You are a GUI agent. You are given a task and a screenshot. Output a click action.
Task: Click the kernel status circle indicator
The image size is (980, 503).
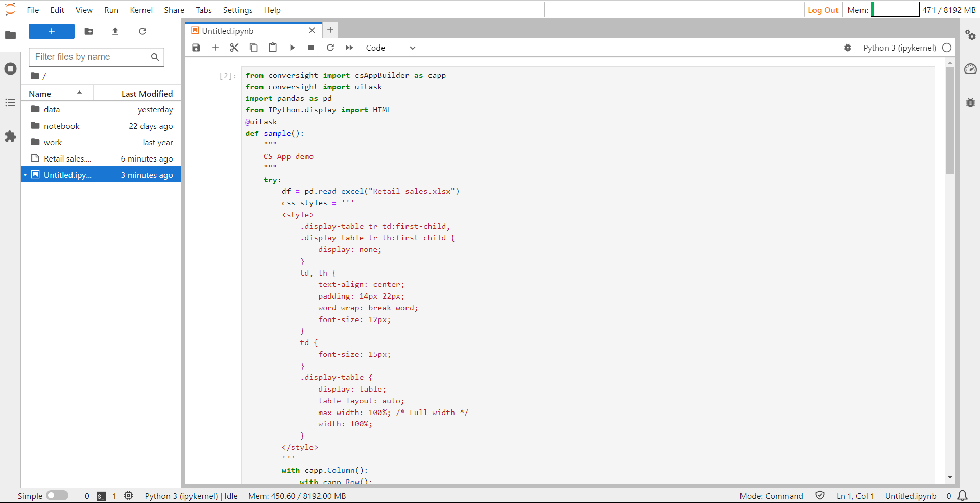[x=947, y=48]
